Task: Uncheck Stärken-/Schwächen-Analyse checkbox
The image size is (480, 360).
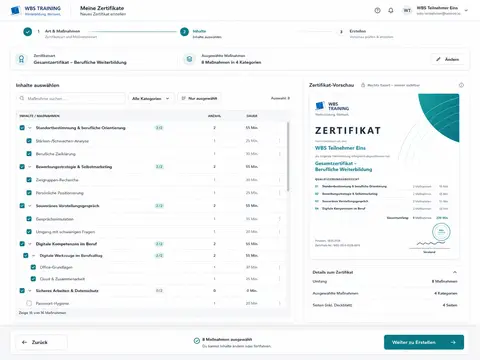Action: pyautogui.click(x=29, y=141)
